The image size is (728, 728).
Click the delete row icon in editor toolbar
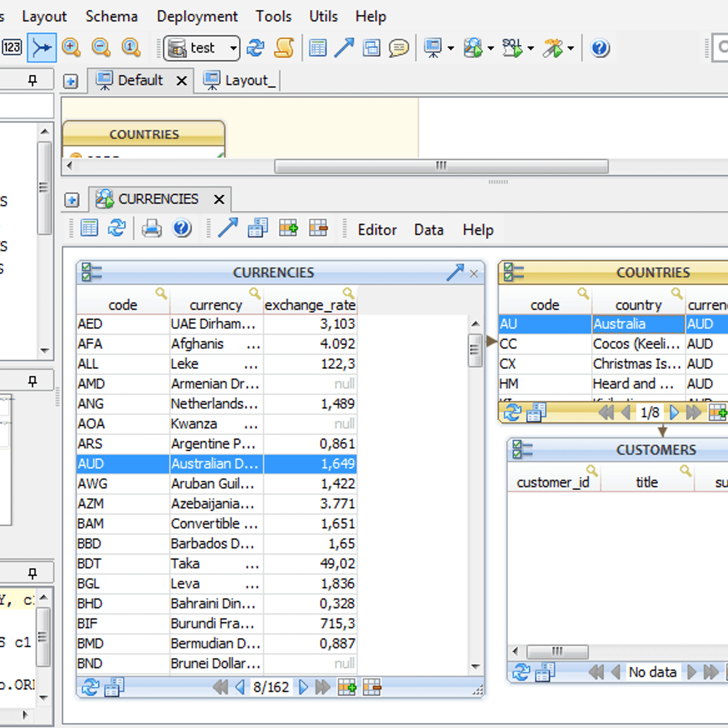(x=318, y=227)
